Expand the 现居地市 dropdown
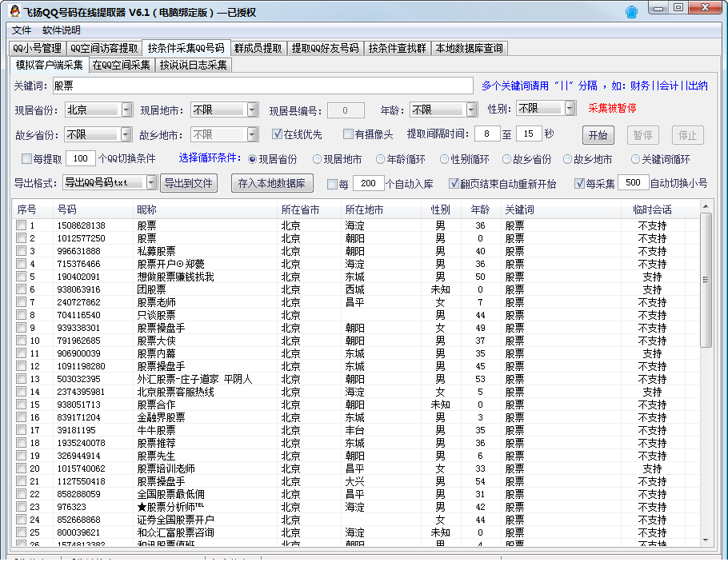 coord(252,110)
